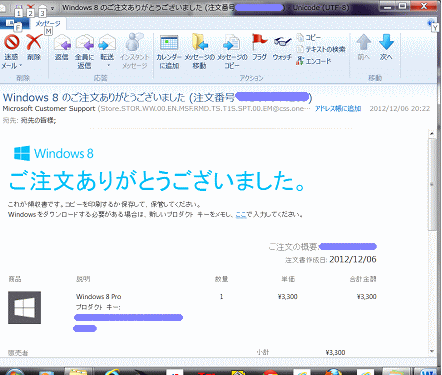
Task: Click quantity value 1 under 数量
Action: click(x=221, y=296)
